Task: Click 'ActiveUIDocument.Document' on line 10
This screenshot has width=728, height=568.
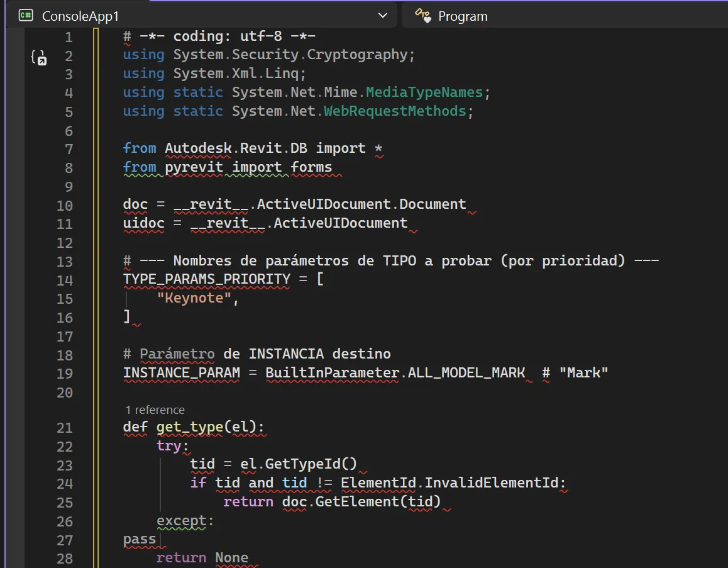Action: point(361,204)
